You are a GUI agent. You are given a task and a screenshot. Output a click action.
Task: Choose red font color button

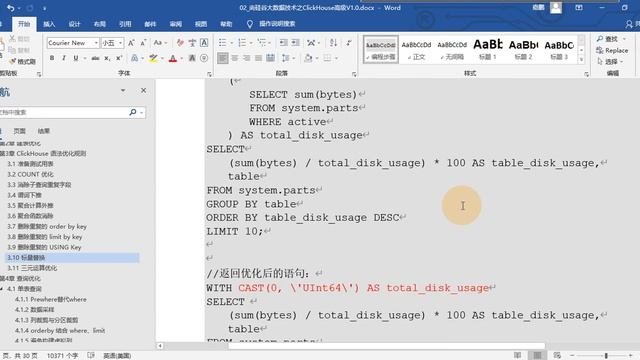click(173, 58)
